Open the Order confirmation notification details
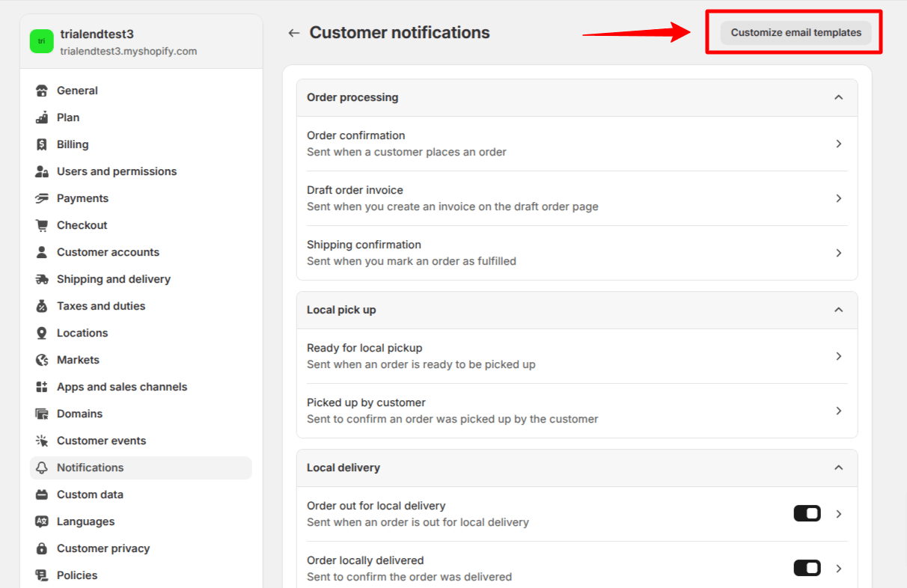The width and height of the screenshot is (907, 588). 576,143
